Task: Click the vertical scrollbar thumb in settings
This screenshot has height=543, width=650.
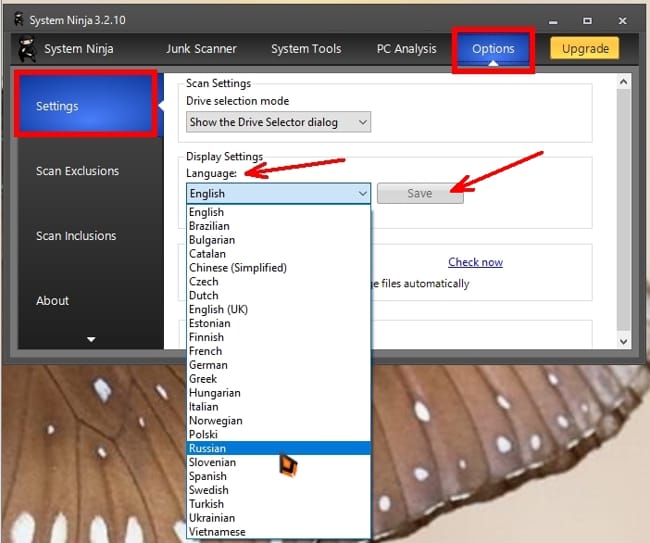Action: click(623, 209)
